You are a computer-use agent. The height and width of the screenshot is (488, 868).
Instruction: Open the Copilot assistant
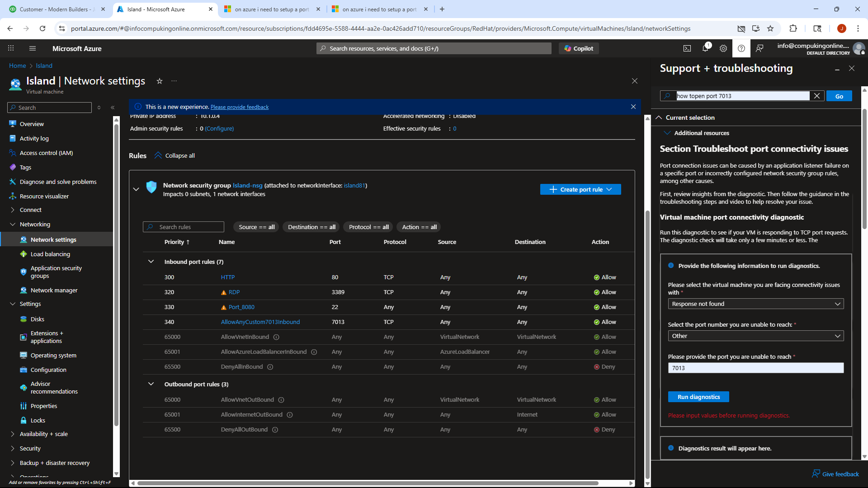click(x=579, y=48)
